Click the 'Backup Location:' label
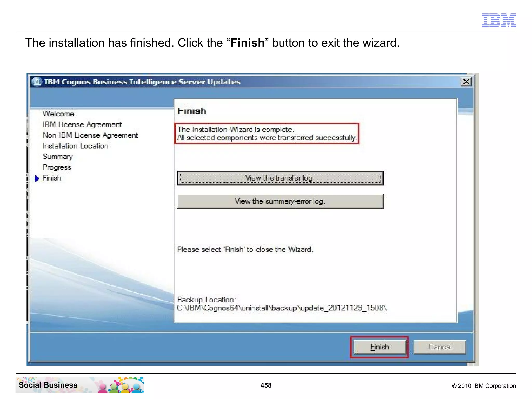 [207, 300]
